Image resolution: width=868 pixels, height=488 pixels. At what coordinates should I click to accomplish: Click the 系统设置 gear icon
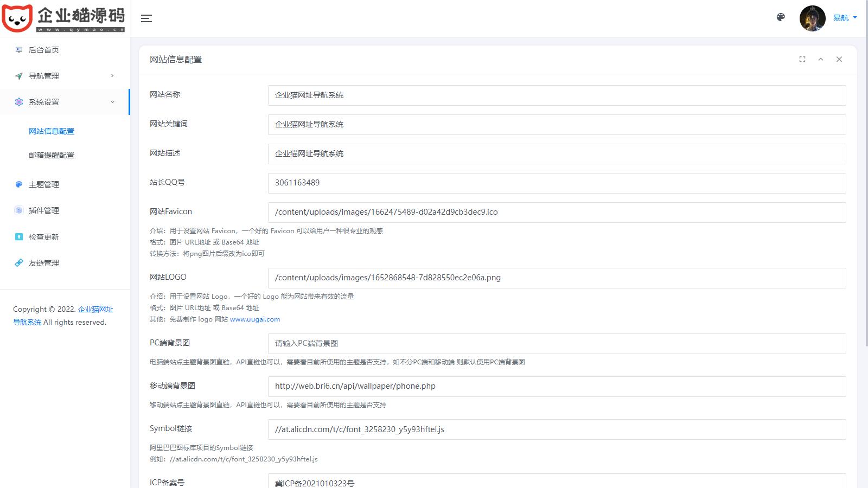(19, 102)
